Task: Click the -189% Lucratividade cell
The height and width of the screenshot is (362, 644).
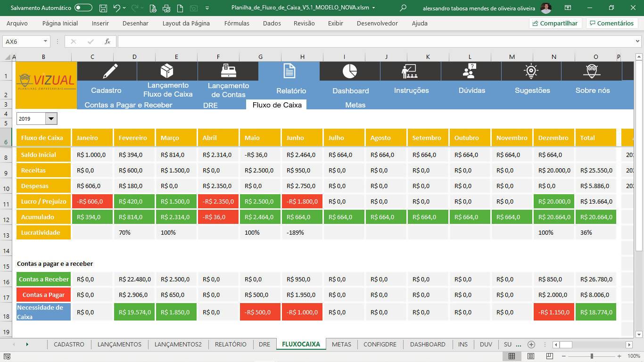Action: [302, 232]
